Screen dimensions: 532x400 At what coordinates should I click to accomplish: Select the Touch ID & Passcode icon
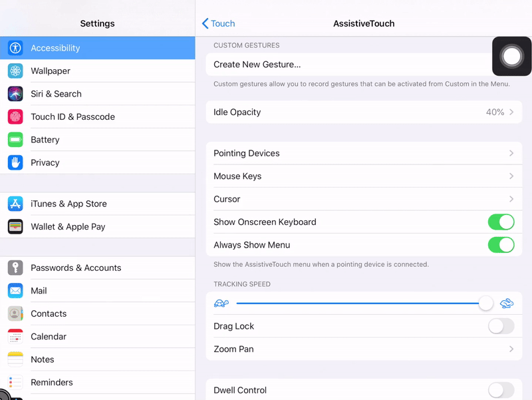tap(15, 116)
